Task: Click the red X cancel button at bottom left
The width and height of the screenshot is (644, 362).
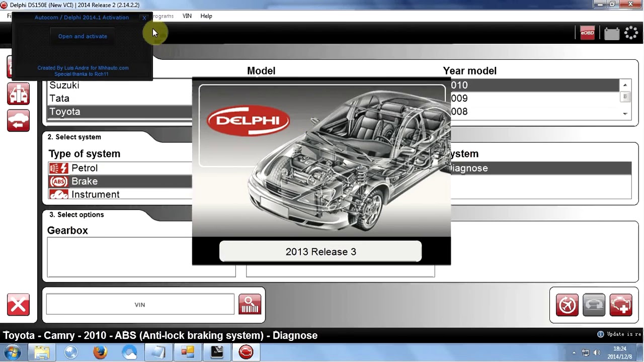Action: pos(18,305)
